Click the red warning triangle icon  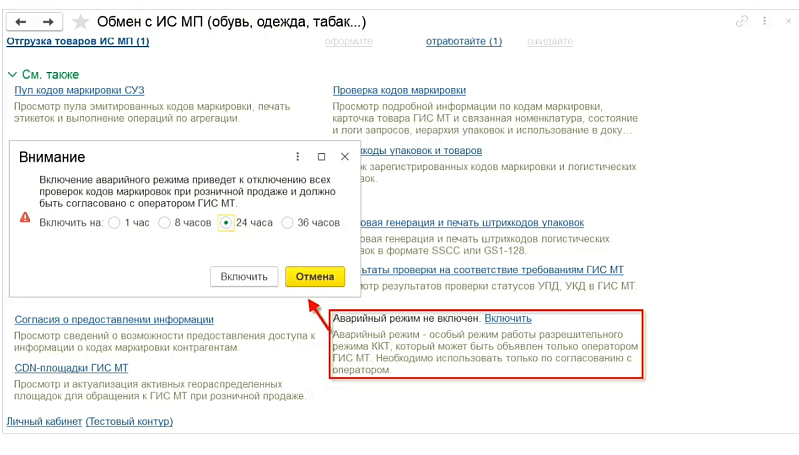pyautogui.click(x=25, y=218)
